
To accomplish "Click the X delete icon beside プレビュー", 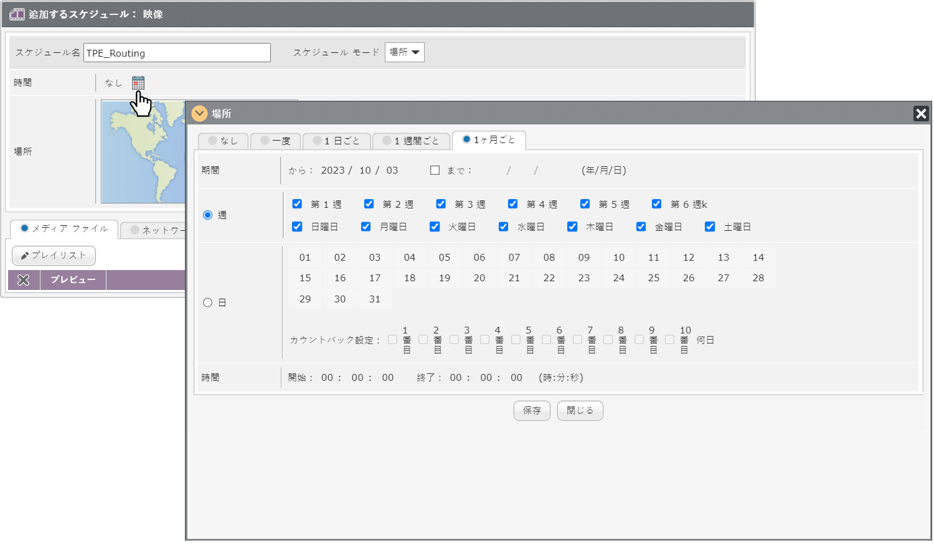I will (x=24, y=280).
